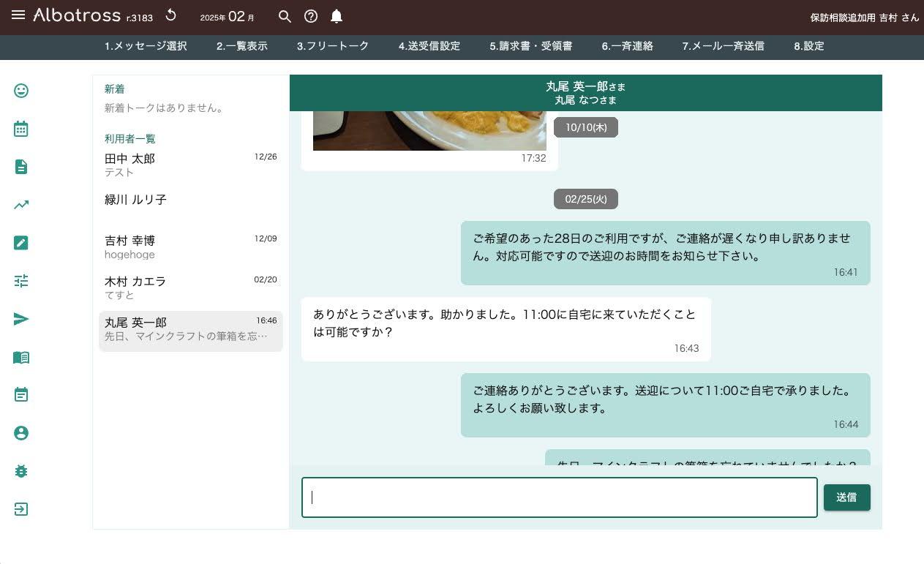This screenshot has height=564, width=924.
Task: Switch to 3.フリートーク tab
Action: 333,46
